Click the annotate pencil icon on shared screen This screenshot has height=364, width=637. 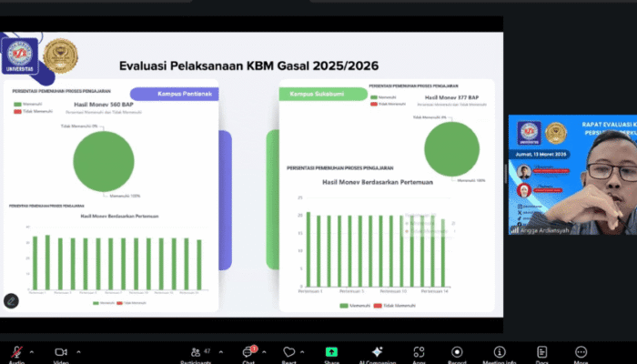(11, 301)
